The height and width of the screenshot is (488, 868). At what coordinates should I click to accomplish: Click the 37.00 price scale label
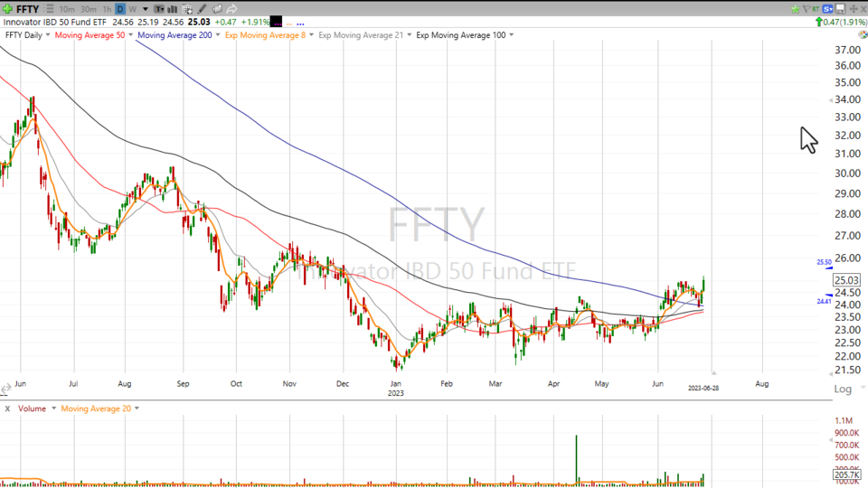[x=847, y=50]
